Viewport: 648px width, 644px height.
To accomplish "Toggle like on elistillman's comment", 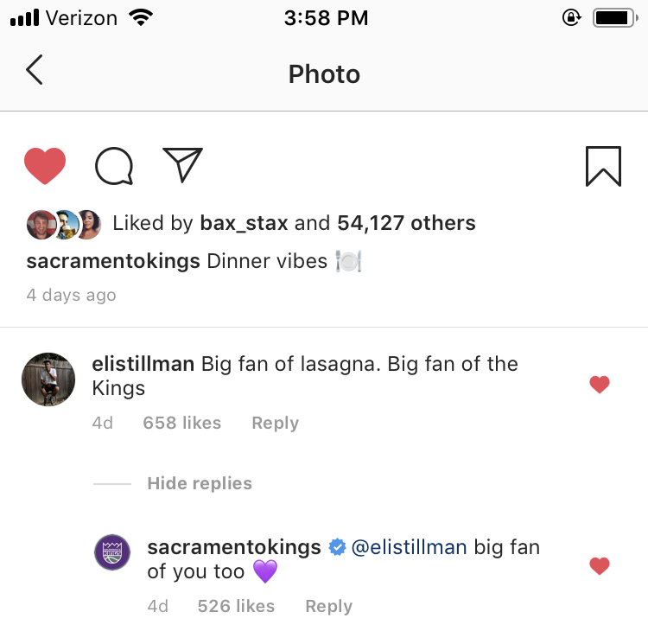I will [600, 385].
